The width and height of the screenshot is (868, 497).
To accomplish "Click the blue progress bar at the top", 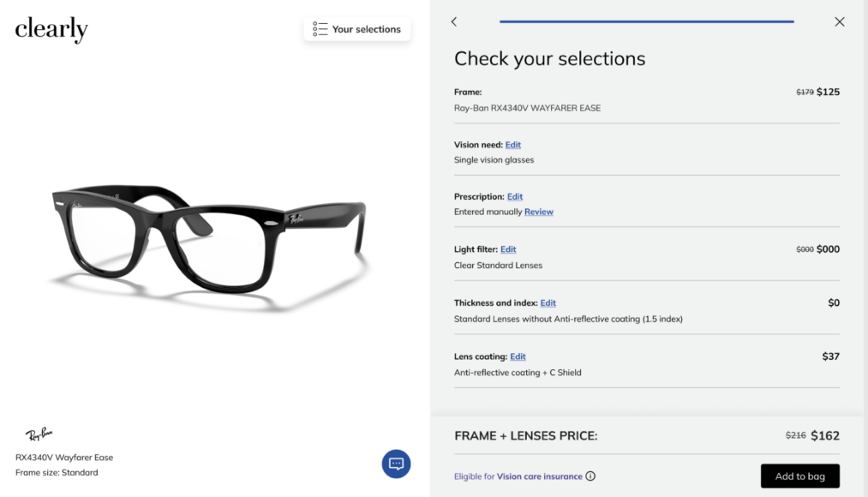I will tap(646, 21).
